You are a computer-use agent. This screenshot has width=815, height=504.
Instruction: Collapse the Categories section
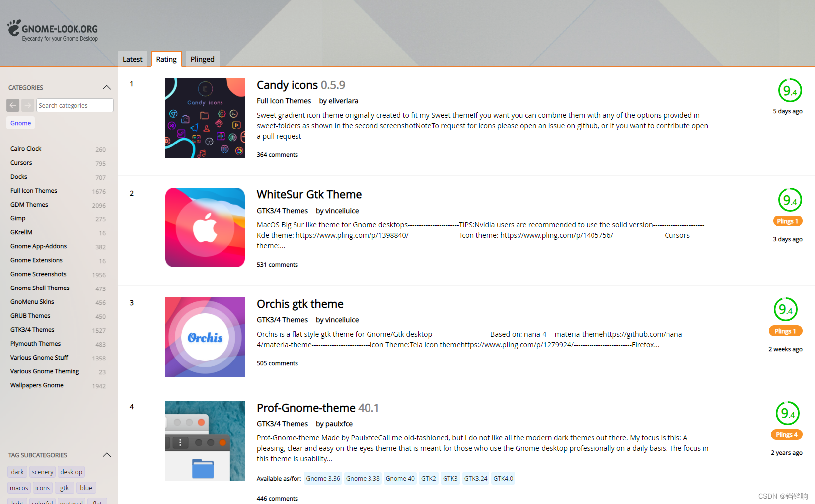point(106,87)
